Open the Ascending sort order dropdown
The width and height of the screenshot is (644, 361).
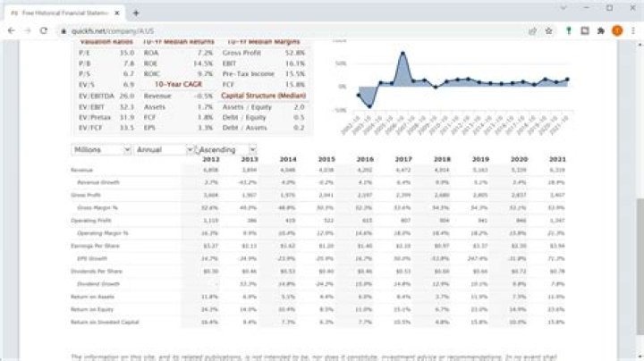click(x=227, y=149)
